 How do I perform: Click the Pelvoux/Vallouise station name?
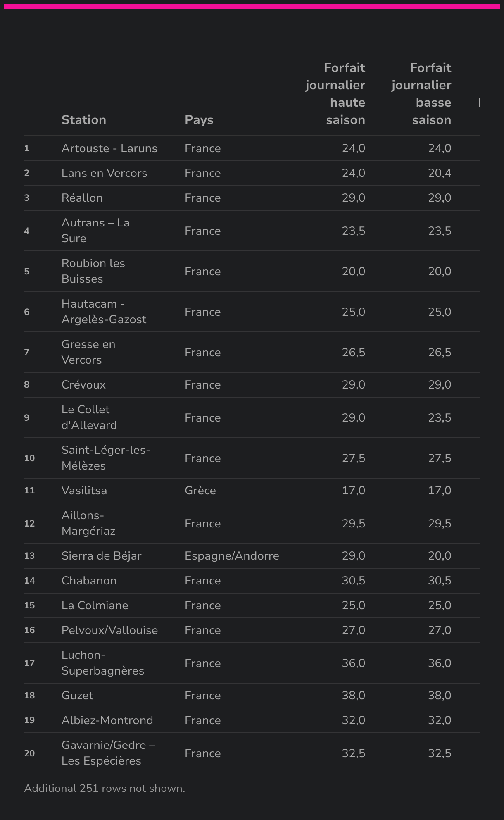[x=109, y=630]
